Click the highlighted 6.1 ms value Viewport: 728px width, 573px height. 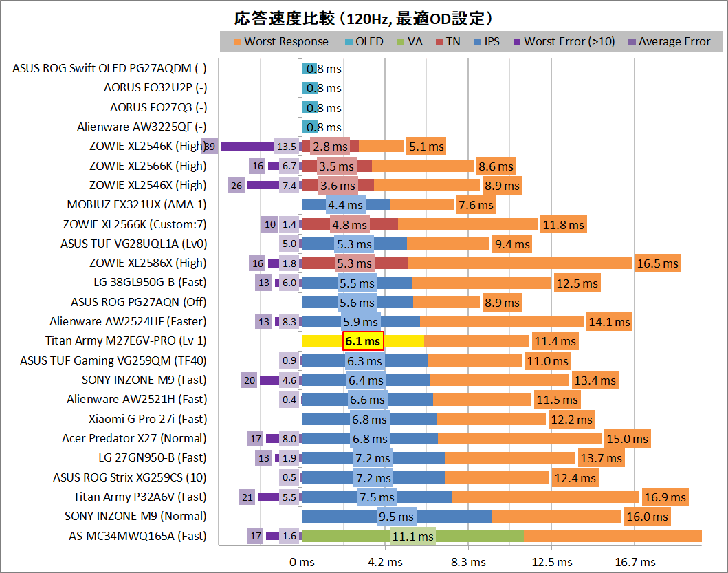click(363, 341)
